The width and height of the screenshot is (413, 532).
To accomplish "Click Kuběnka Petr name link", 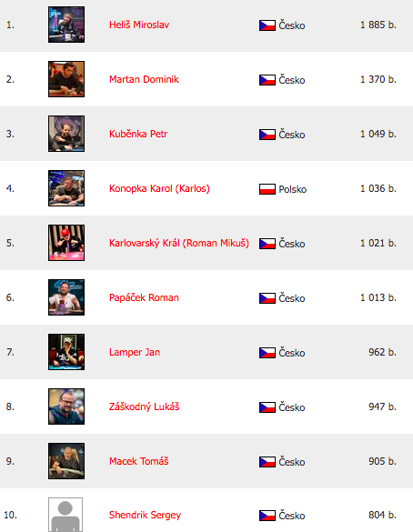I will point(138,134).
